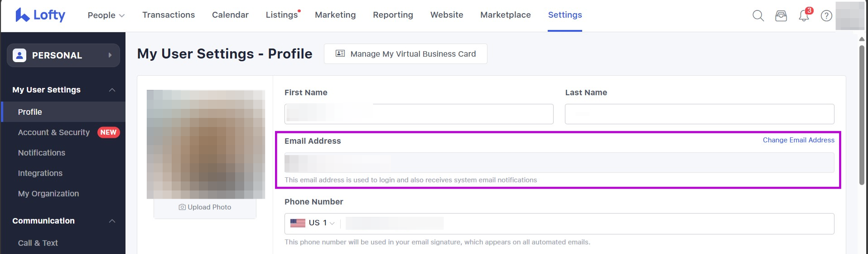Open the search magnifier icon
Viewport: 868px width, 254px height.
[758, 16]
